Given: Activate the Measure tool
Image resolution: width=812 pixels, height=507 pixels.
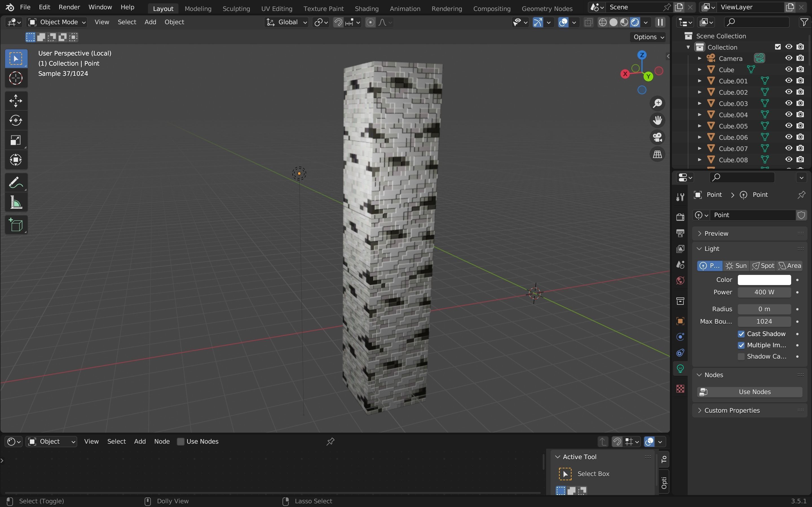Looking at the screenshot, I should click(16, 203).
